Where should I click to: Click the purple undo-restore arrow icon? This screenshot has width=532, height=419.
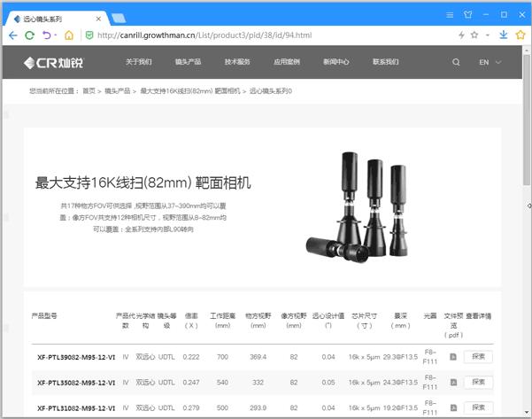[x=47, y=35]
